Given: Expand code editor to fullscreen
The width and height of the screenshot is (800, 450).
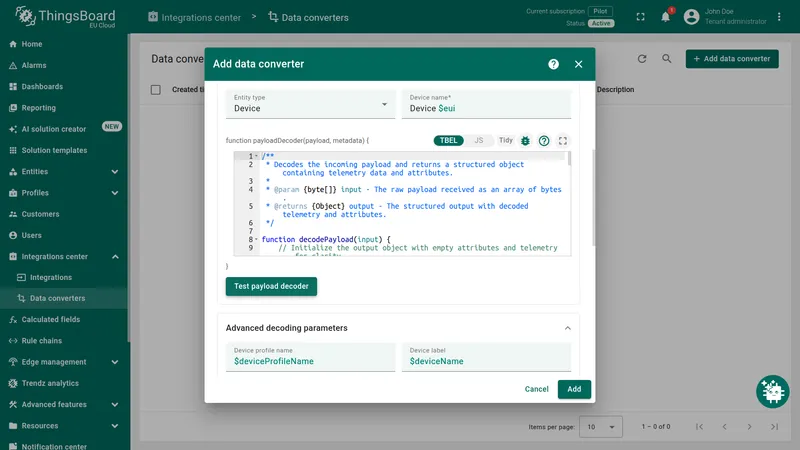Looking at the screenshot, I should (563, 141).
